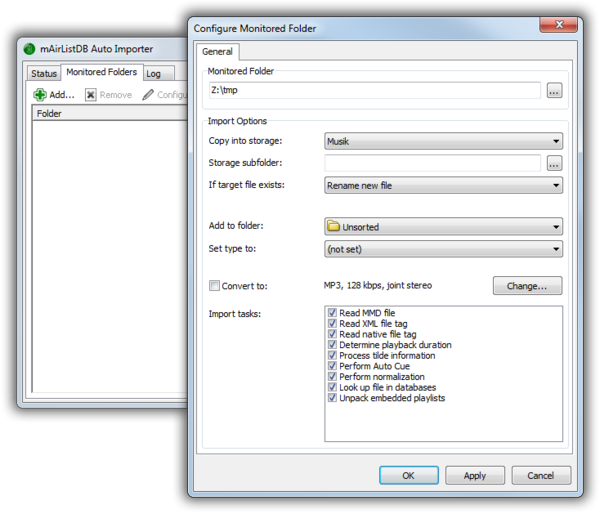Viewport: 600px width, 514px height.
Task: Switch to the Status tab
Action: click(44, 73)
